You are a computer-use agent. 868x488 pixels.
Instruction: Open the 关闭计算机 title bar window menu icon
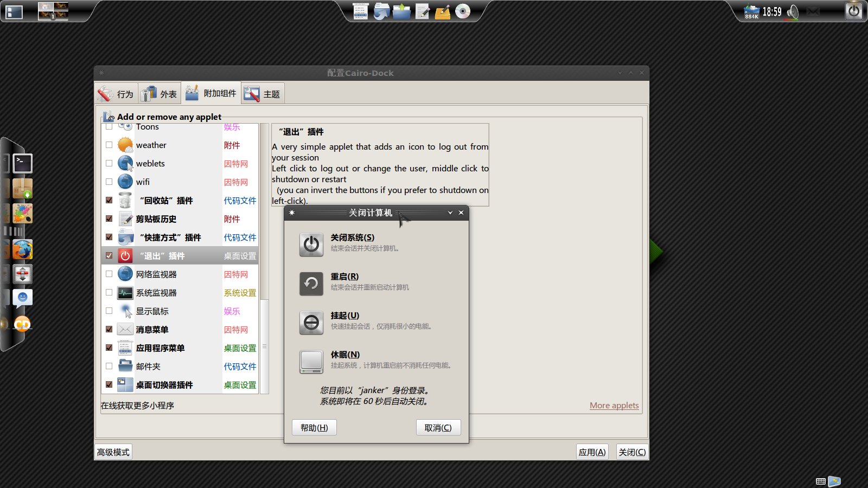point(292,213)
